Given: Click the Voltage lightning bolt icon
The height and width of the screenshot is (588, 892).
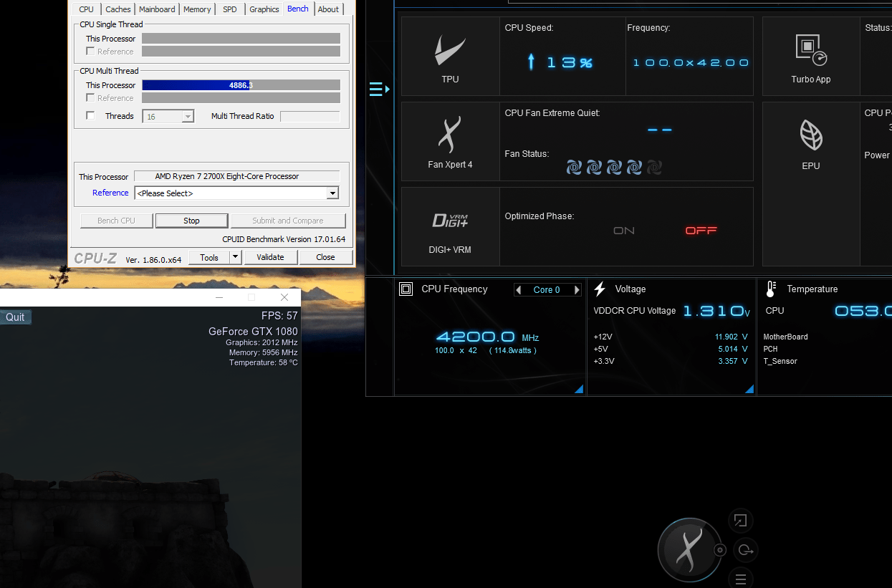Looking at the screenshot, I should click(x=600, y=289).
